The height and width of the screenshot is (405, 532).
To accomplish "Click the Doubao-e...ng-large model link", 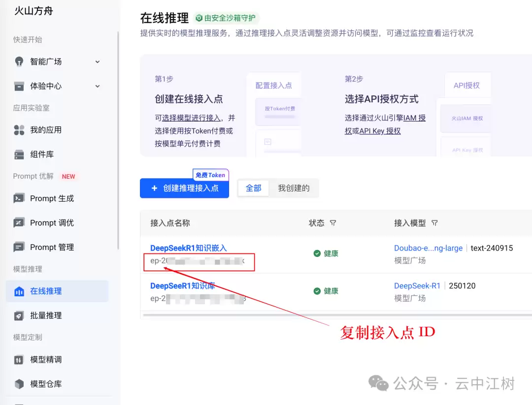I will pos(428,248).
